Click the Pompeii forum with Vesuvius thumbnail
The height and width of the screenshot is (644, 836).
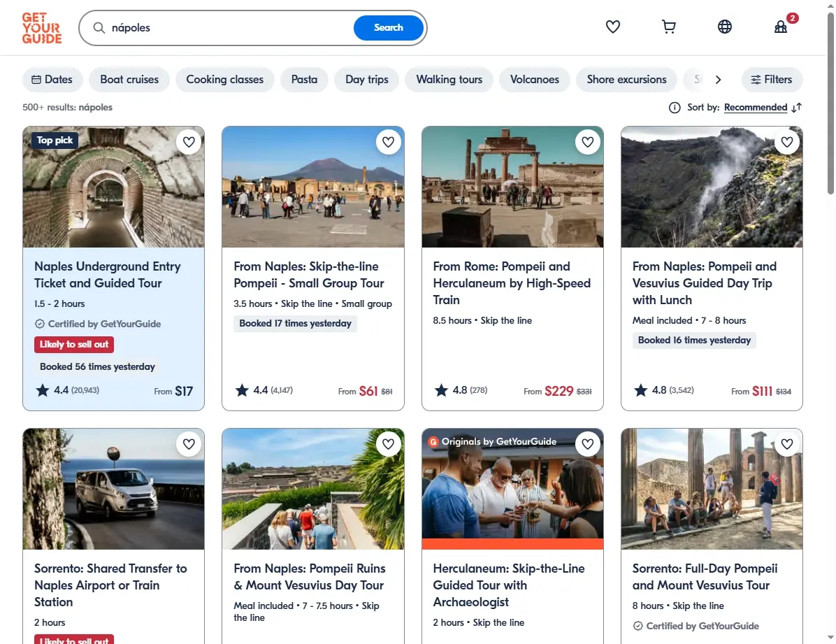(x=313, y=187)
